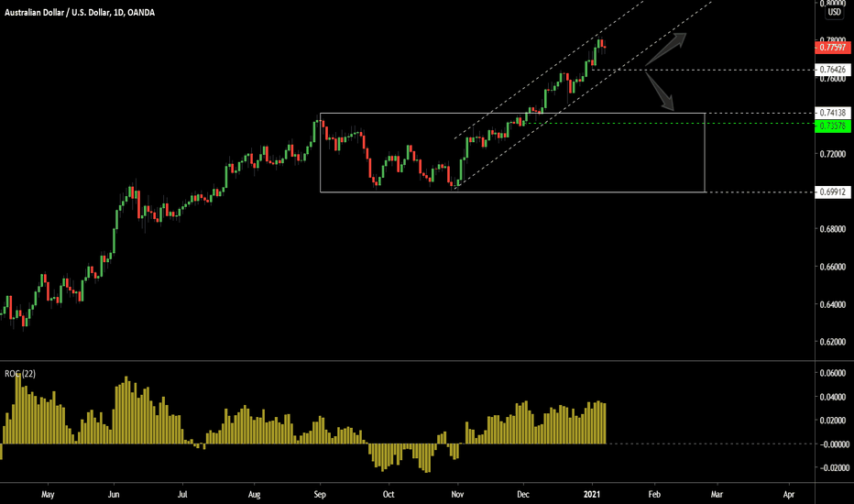854x504 pixels.
Task: Click the May label on time axis
Action: (x=48, y=495)
